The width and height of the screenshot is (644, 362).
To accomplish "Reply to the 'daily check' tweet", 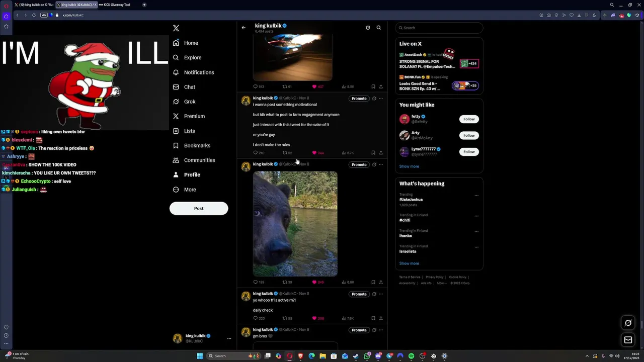I will 256,318.
